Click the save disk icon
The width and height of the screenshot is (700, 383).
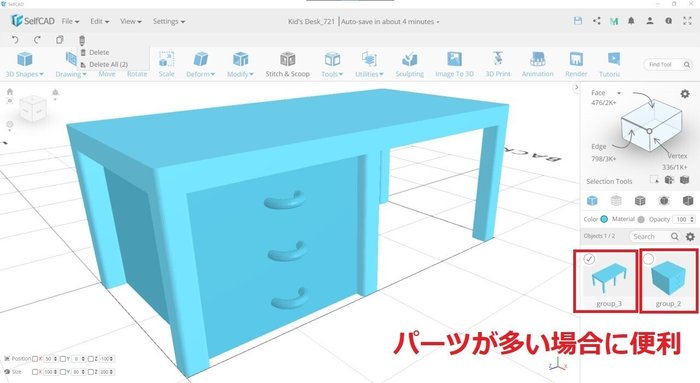[578, 21]
